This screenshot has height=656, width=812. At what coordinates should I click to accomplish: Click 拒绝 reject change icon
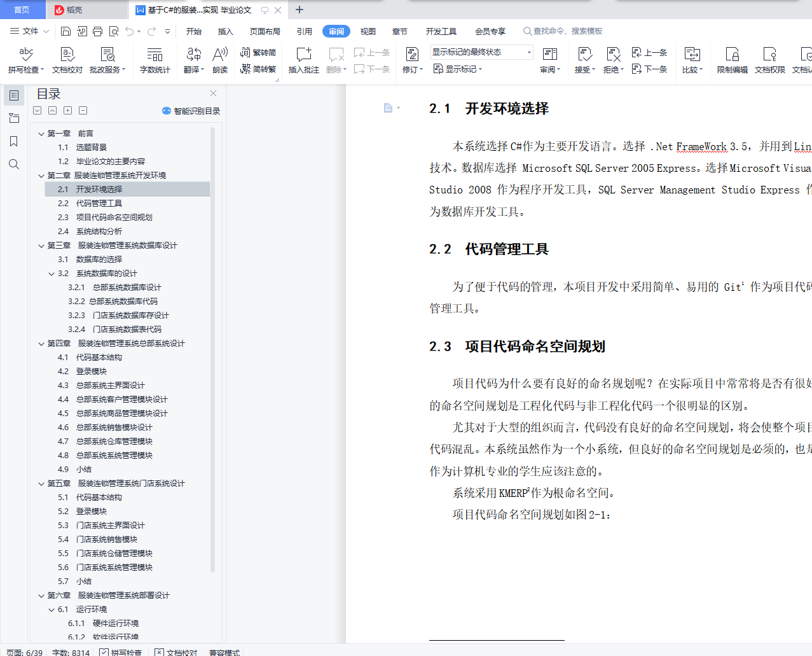pyautogui.click(x=613, y=61)
